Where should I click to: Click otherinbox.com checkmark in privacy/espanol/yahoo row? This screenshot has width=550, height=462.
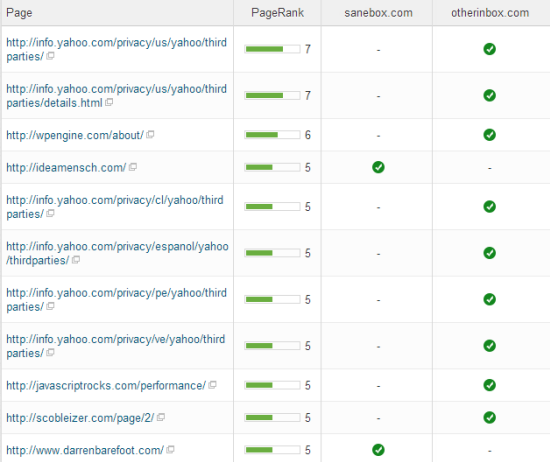[x=489, y=253]
